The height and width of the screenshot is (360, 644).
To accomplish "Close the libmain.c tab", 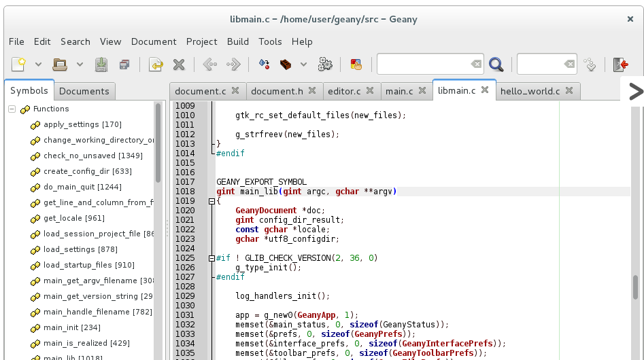I will (x=485, y=90).
